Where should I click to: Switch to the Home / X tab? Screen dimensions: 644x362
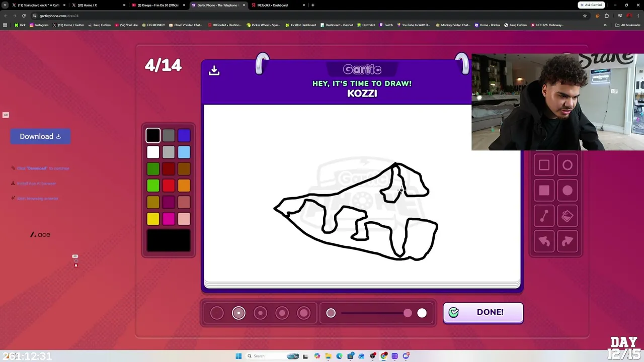coord(98,5)
